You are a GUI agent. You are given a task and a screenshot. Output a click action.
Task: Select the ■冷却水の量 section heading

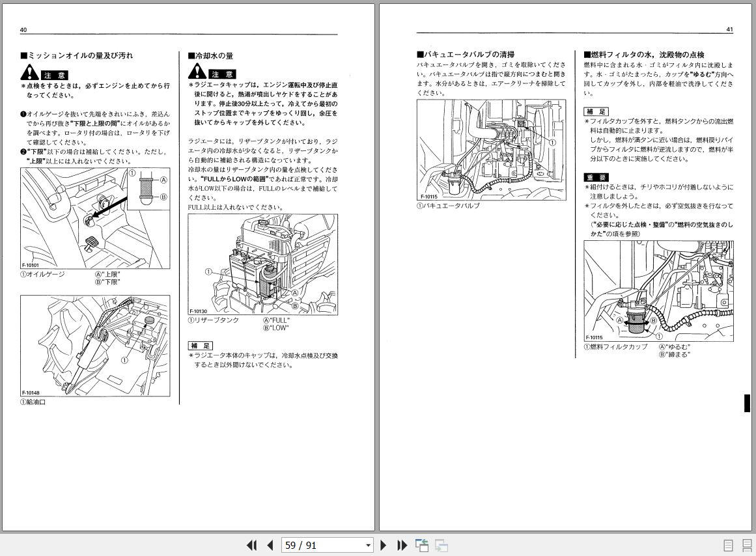(x=212, y=55)
